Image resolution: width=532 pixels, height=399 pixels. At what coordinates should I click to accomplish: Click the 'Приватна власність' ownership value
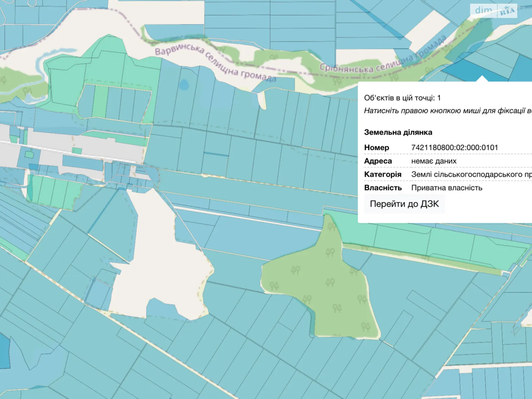447,188
